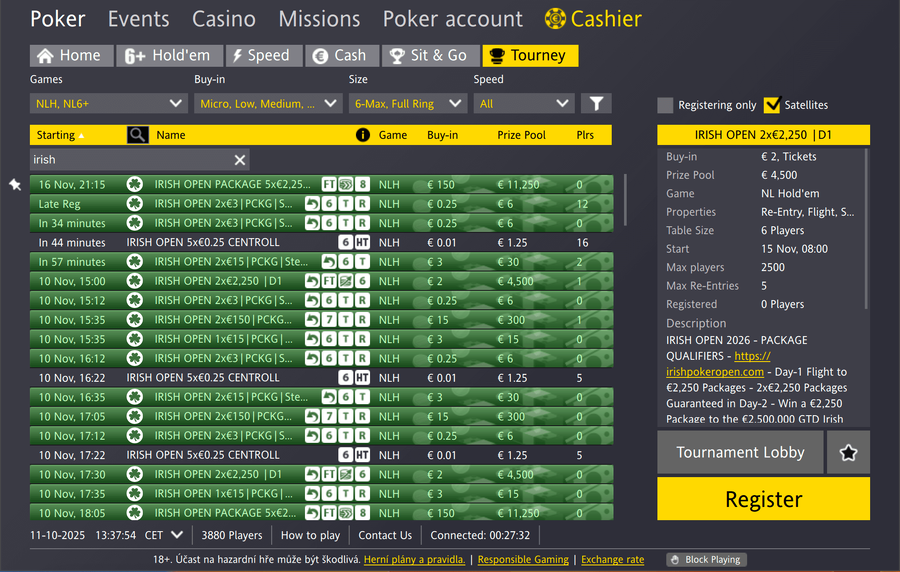The height and width of the screenshot is (572, 900).
Task: Open the Games filter dropdown
Action: (108, 103)
